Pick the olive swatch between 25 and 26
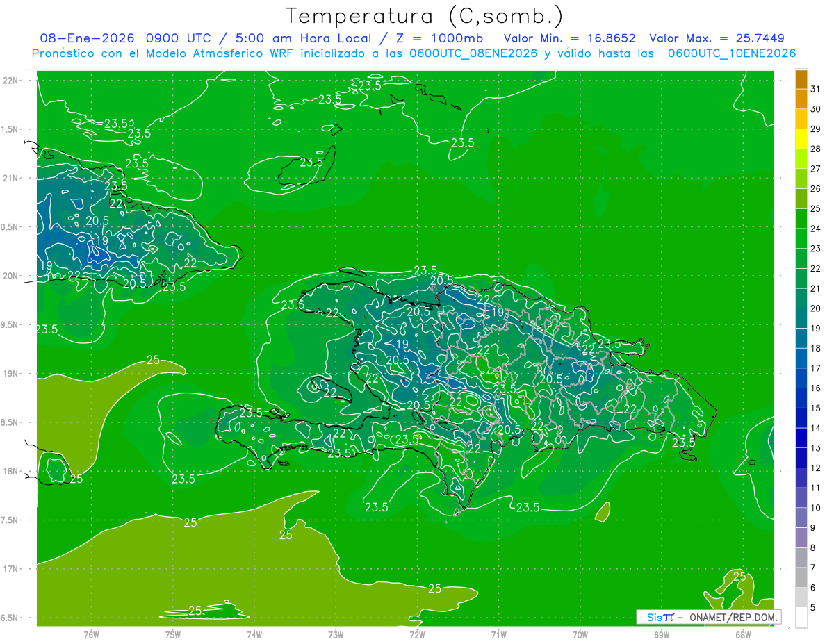 tap(801, 199)
